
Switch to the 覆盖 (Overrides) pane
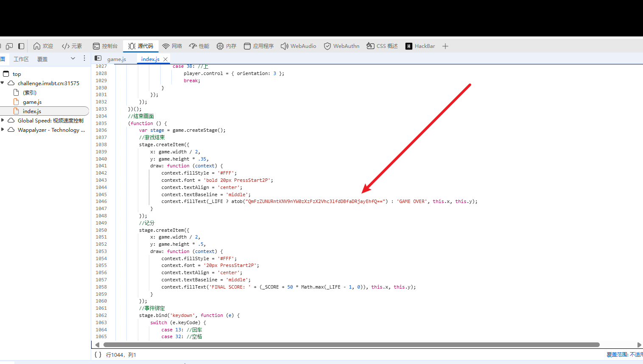click(42, 59)
